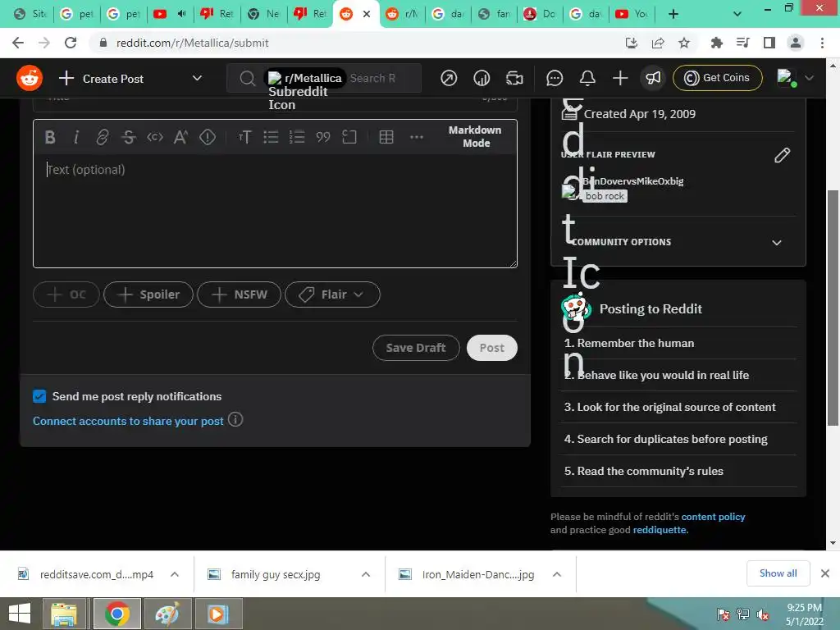Open options for family guy secx.jpg download
The height and width of the screenshot is (630, 840).
pos(366,574)
